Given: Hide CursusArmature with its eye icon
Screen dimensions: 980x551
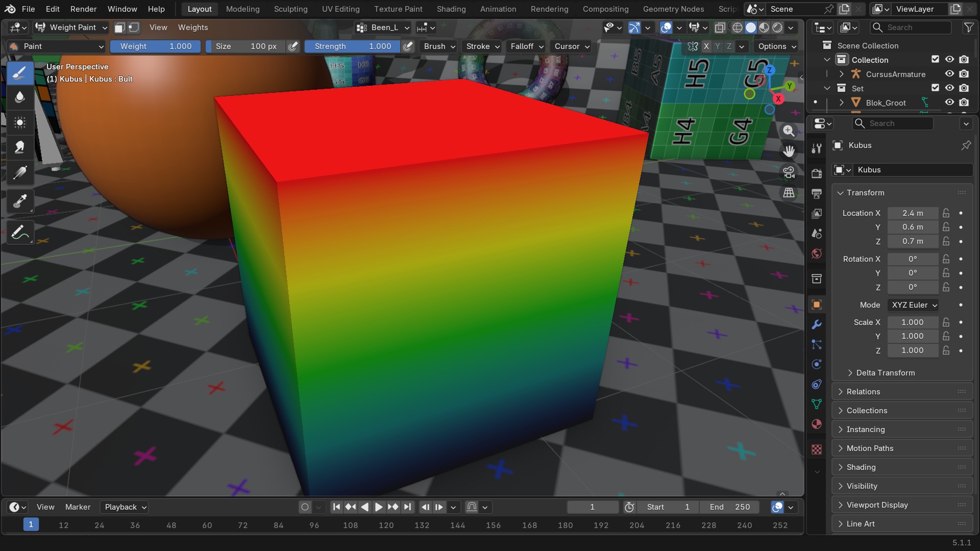Looking at the screenshot, I should 949,74.
